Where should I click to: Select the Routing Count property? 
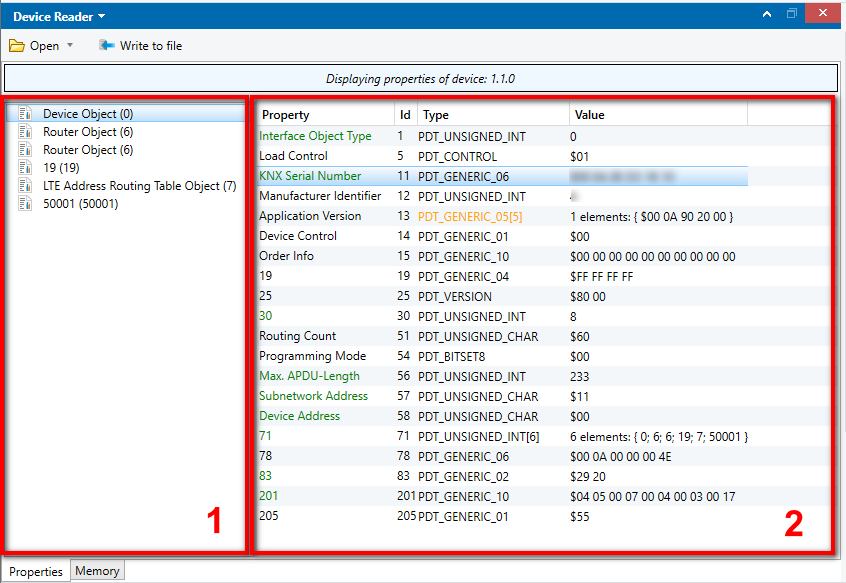click(297, 335)
